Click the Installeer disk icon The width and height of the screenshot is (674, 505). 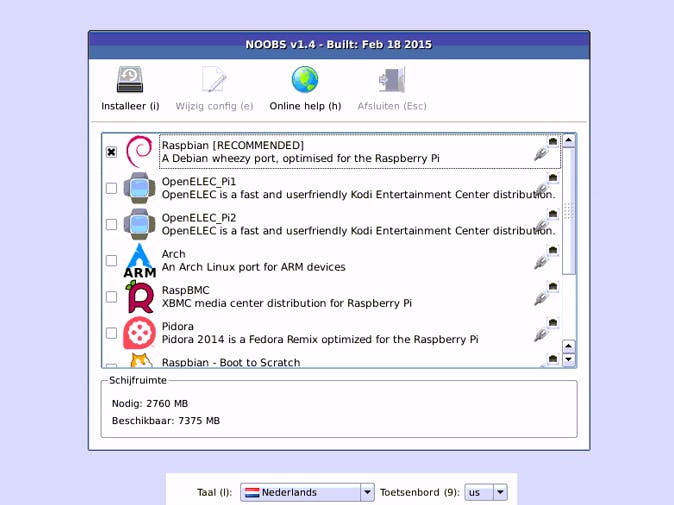point(130,80)
